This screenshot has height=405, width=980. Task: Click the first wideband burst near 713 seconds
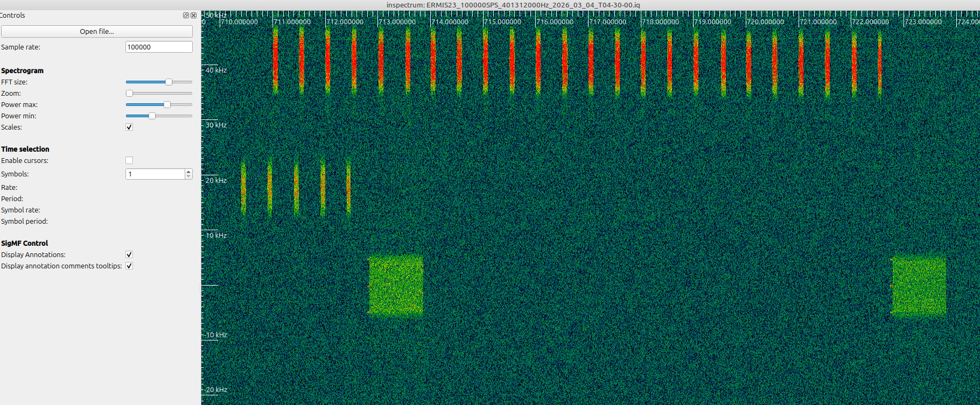[396, 285]
